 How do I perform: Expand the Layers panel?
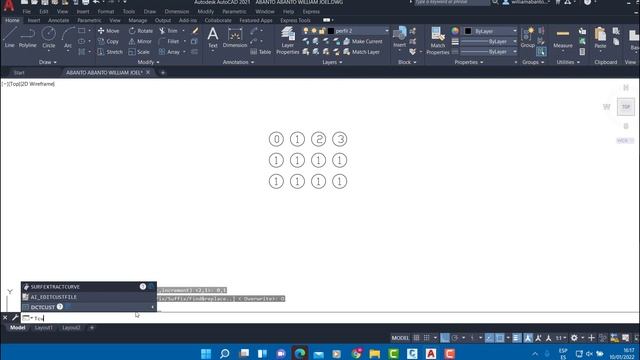(x=332, y=62)
